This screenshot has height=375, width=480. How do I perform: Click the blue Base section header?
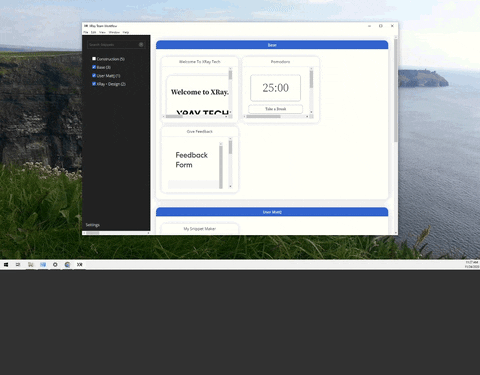point(272,45)
